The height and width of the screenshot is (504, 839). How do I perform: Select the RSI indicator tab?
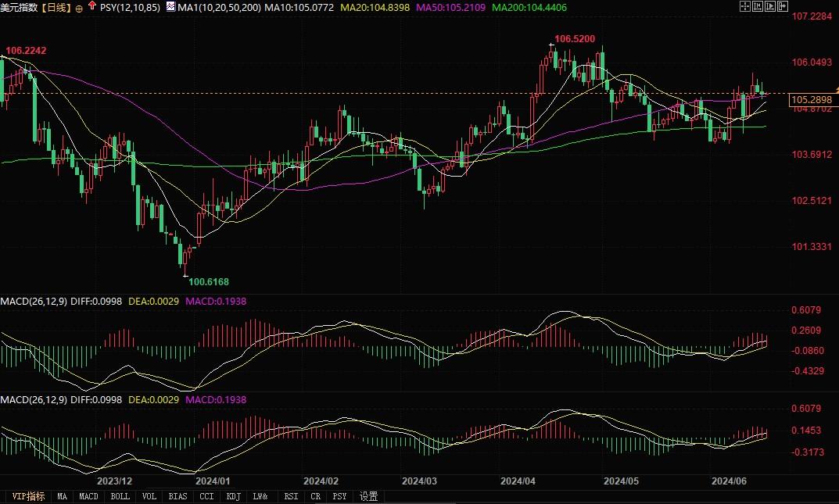coord(290,496)
